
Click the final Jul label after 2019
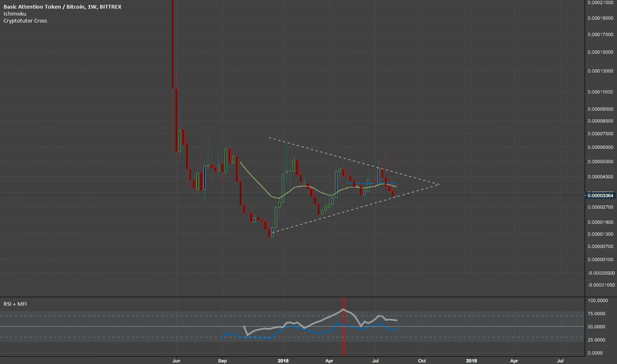click(560, 361)
